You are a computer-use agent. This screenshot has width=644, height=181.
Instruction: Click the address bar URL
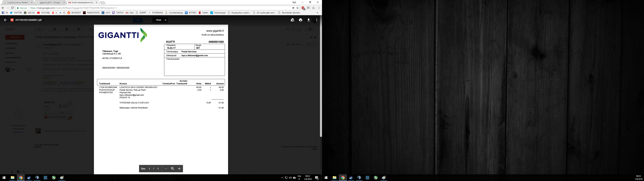pyautogui.click(x=73, y=8)
